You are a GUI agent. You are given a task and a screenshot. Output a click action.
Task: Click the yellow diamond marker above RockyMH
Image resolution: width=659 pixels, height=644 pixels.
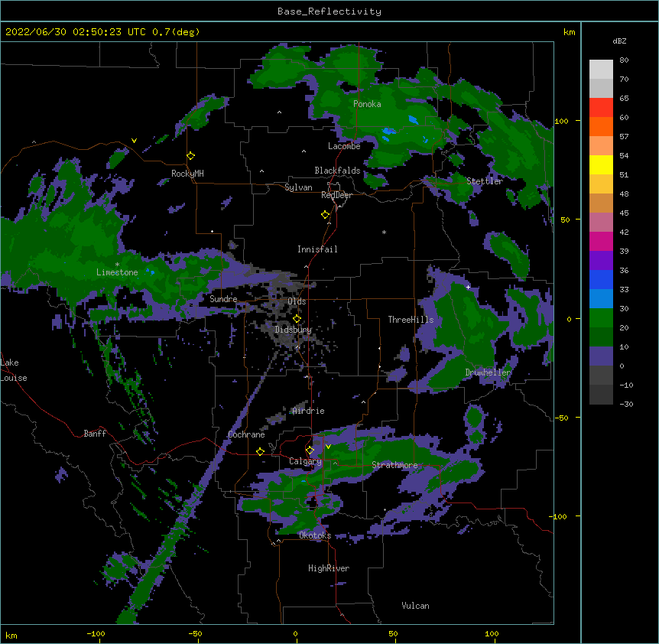coord(191,156)
